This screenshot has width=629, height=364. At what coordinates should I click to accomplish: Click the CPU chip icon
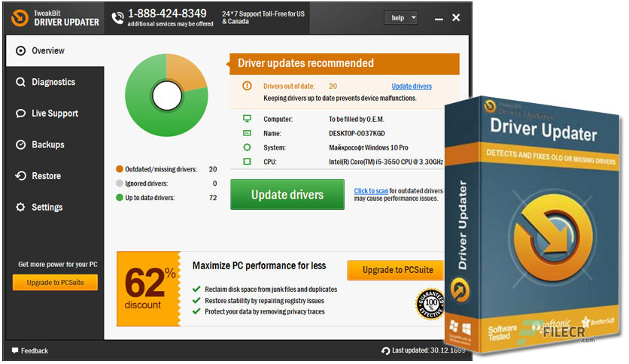(247, 162)
